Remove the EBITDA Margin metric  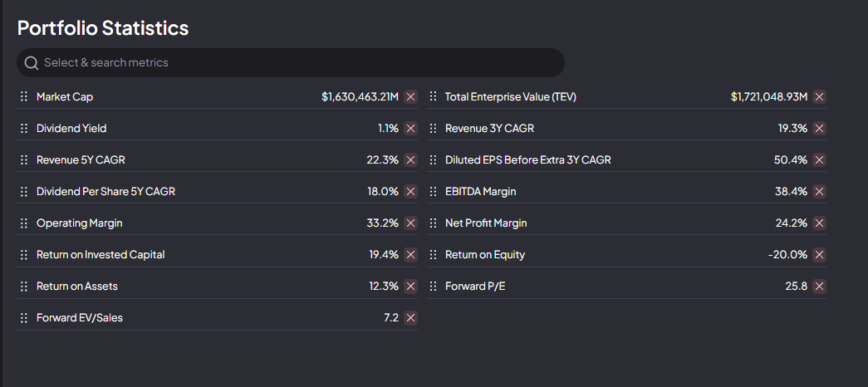[819, 192]
